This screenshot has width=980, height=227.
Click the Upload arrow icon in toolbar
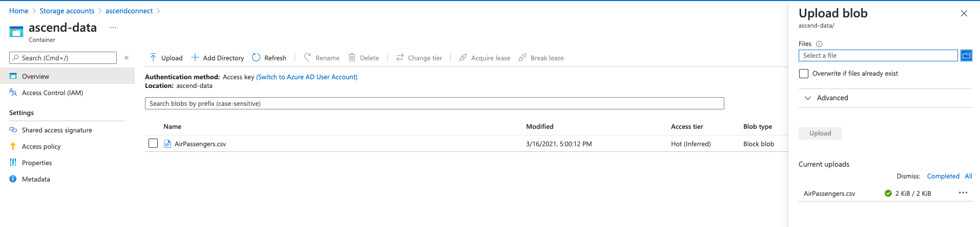pos(153,57)
